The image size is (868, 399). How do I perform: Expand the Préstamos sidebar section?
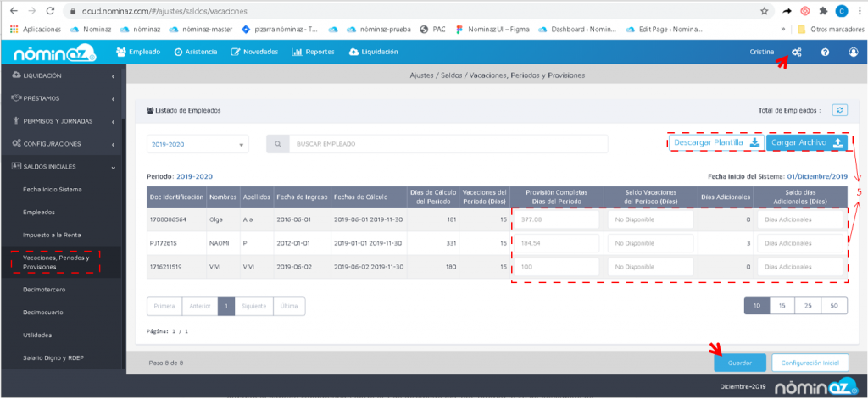[x=59, y=97]
